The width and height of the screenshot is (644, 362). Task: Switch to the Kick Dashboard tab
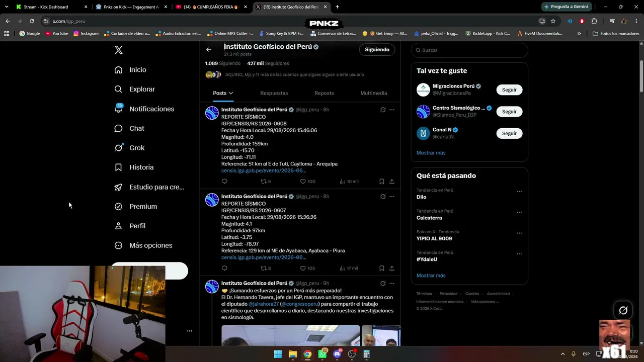(51, 7)
